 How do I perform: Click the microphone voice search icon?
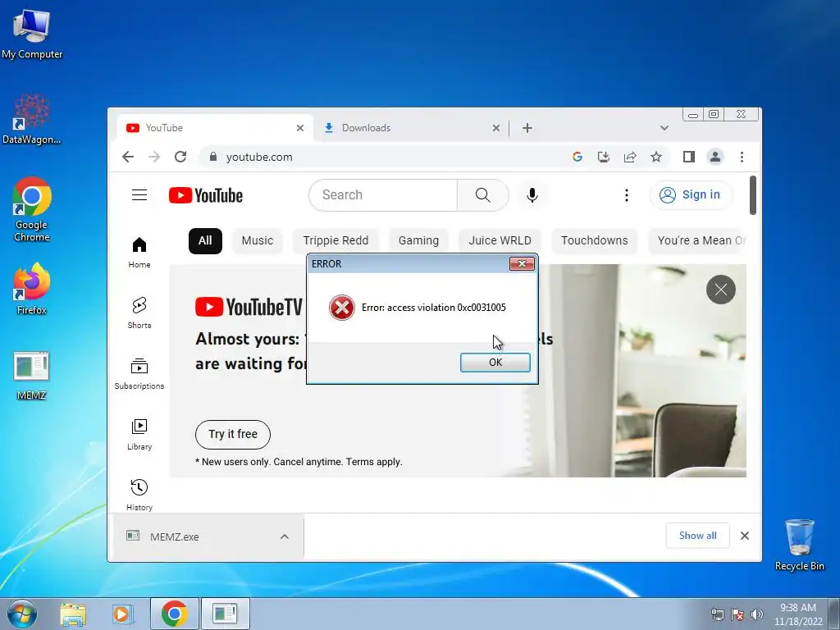(532, 195)
